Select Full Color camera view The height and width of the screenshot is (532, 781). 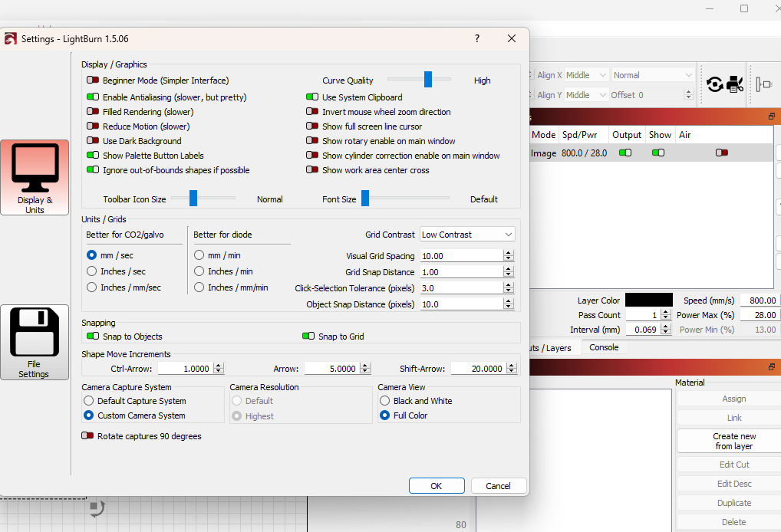coord(384,415)
